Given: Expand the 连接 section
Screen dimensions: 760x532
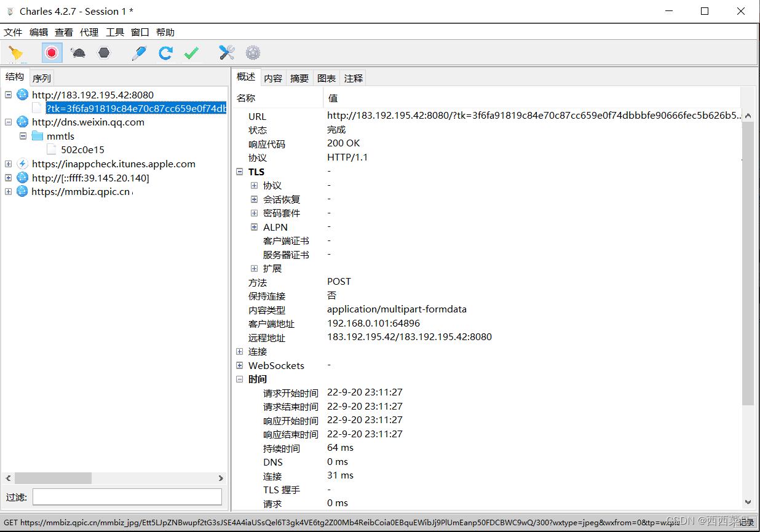Looking at the screenshot, I should pyautogui.click(x=240, y=351).
